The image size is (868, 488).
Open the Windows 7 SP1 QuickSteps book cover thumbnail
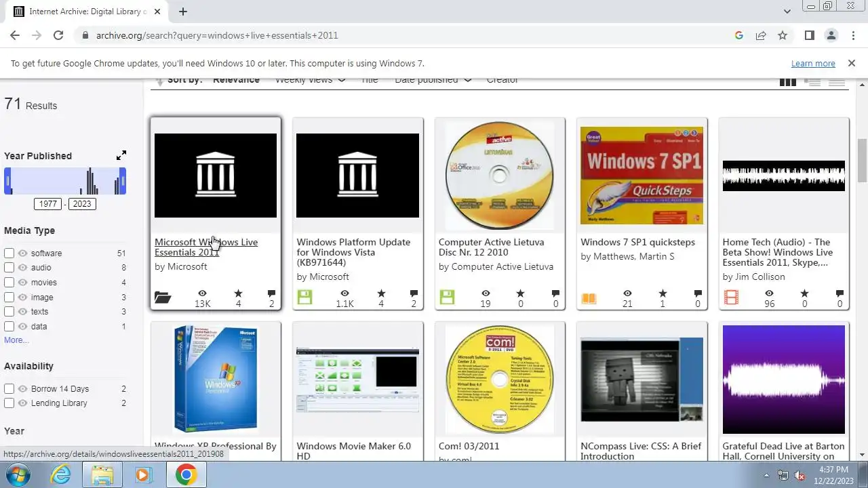(642, 176)
